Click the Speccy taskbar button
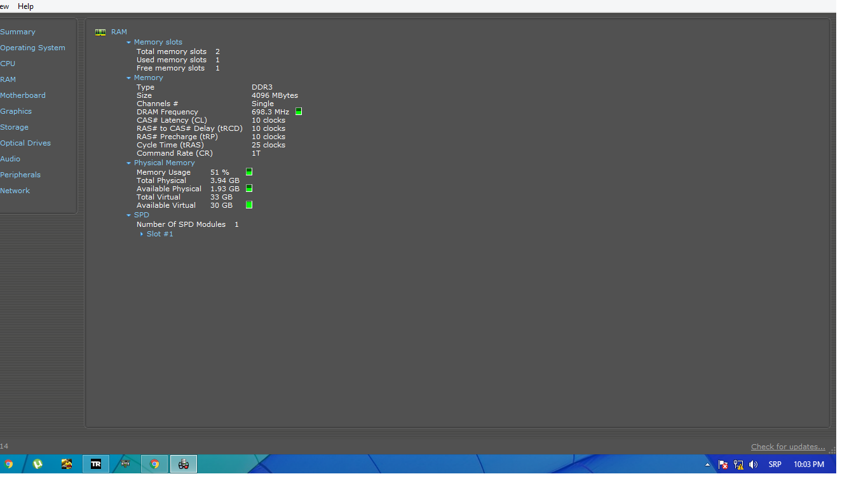 pyautogui.click(x=184, y=464)
